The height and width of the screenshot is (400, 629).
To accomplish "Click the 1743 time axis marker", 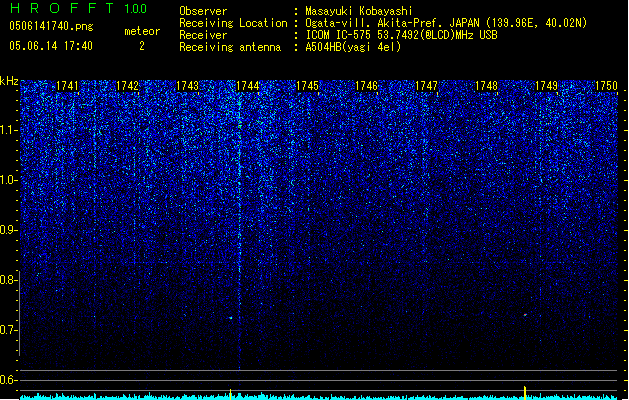I will (x=187, y=86).
